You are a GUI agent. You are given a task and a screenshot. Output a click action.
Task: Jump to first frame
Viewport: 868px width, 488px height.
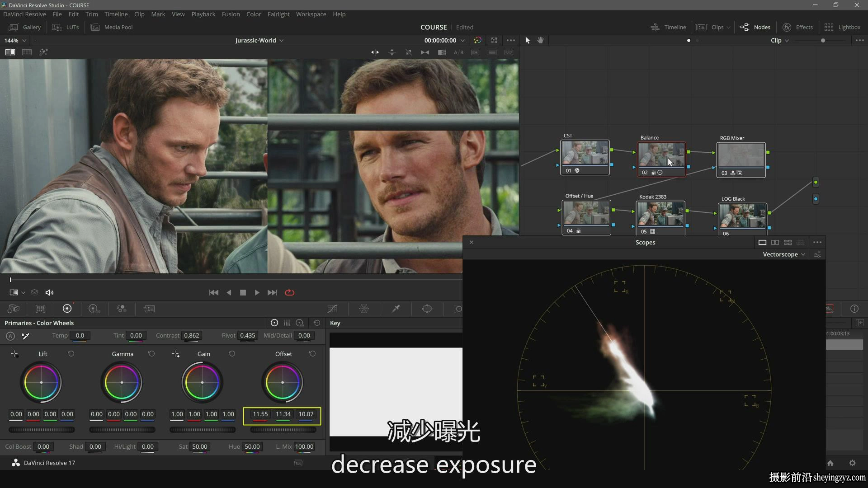(214, 292)
